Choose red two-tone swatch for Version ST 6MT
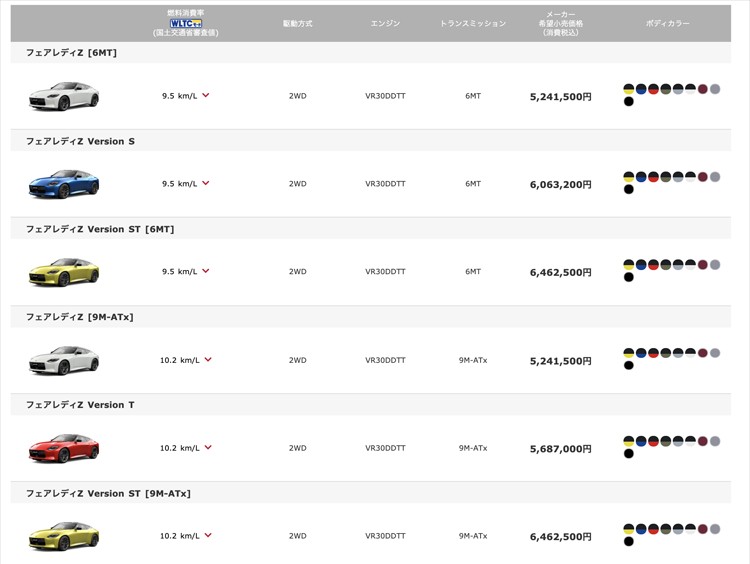 653,265
